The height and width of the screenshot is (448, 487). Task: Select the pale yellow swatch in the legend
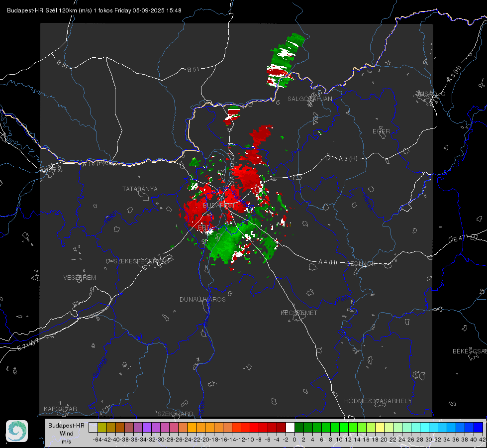(380, 428)
